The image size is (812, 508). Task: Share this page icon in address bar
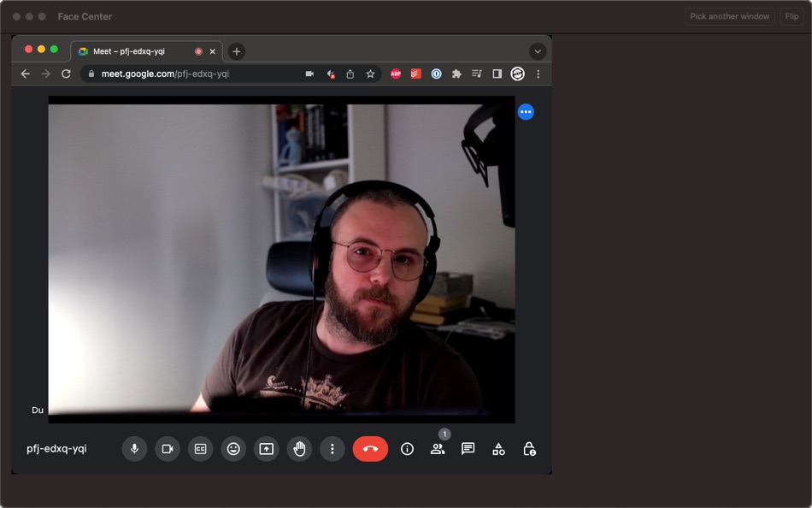pyautogui.click(x=350, y=74)
